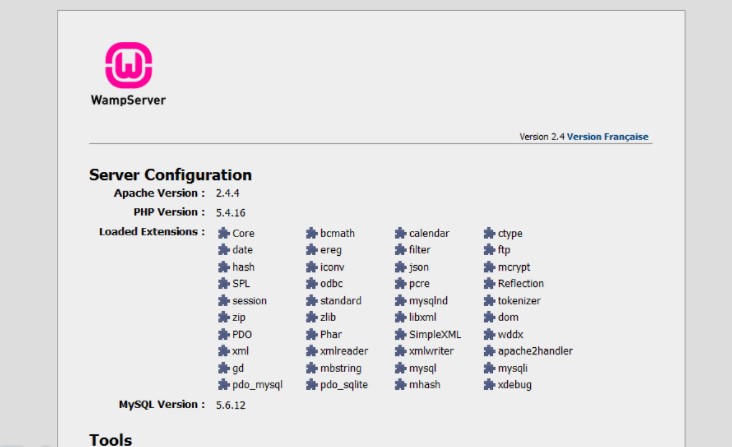Click puzzle icon beside mcrypt extension
Screen dimensions: 732x447
pos(489,267)
